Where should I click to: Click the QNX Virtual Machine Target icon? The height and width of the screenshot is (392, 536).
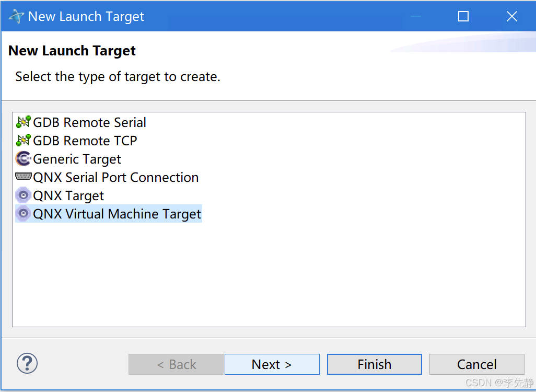23,214
